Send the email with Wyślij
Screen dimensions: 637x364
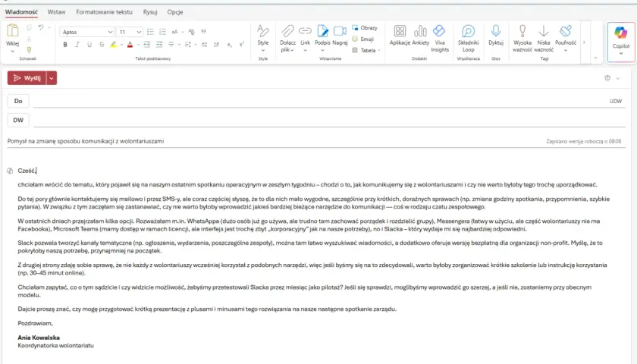(27, 78)
